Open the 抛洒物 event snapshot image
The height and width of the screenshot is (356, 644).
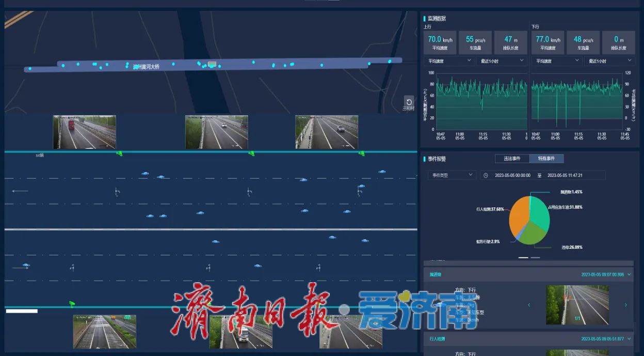(x=577, y=305)
